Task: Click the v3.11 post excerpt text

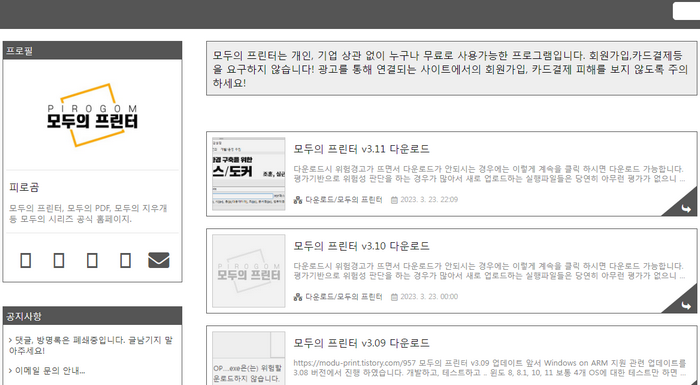Action: 489,174
